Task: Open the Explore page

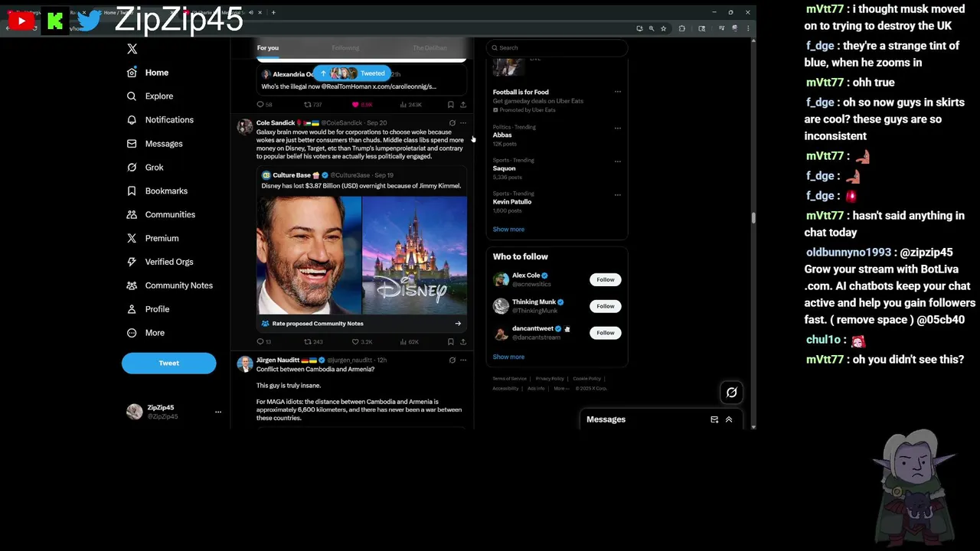Action: tap(150, 96)
